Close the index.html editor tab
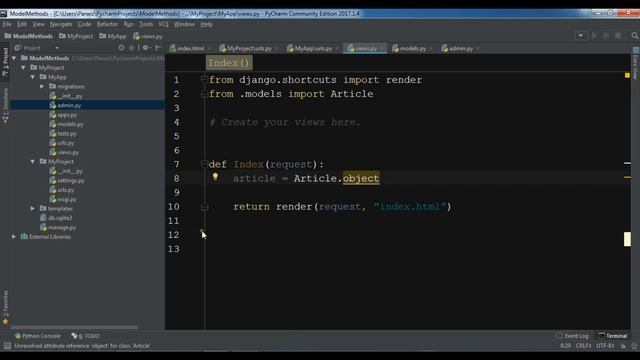This screenshot has height=360, width=640. [209, 49]
